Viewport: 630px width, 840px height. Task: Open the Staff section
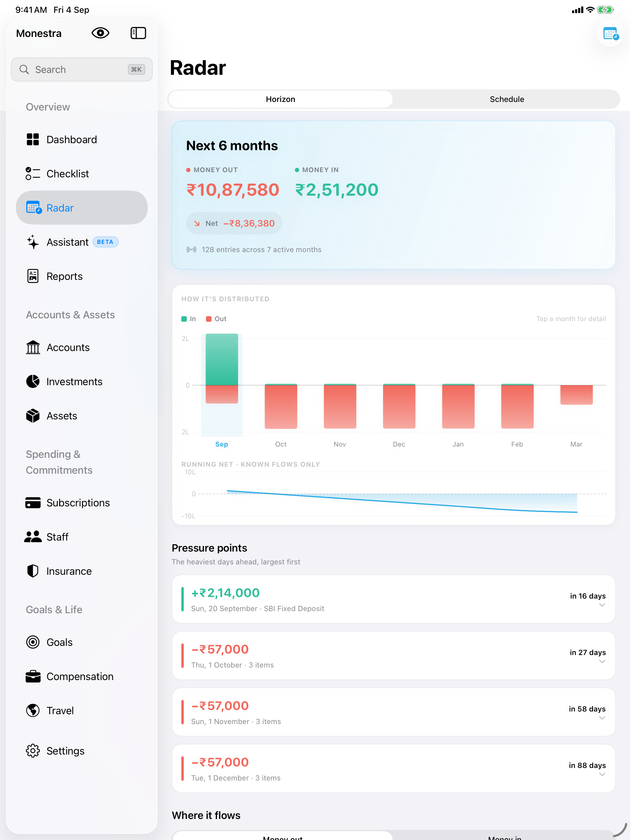(81, 537)
